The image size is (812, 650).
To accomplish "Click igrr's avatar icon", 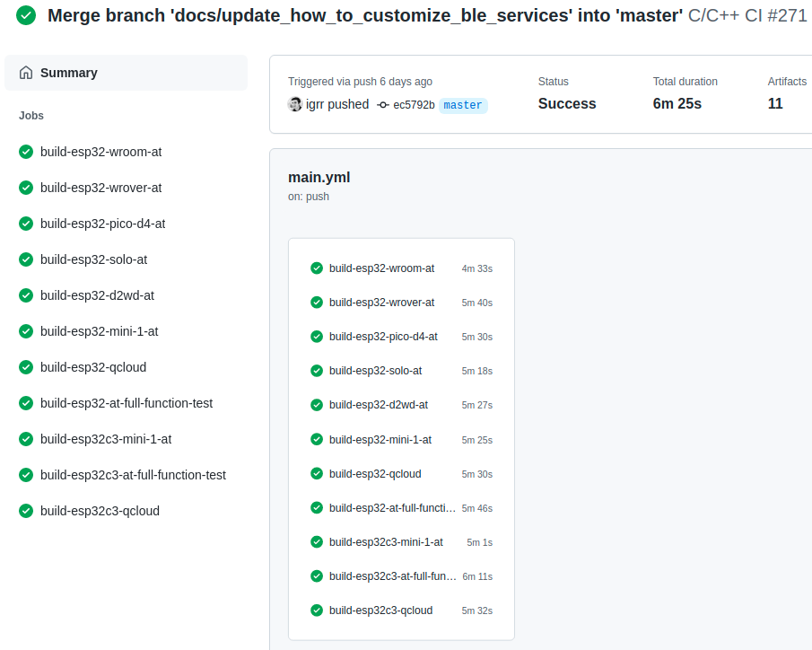I will [x=295, y=104].
